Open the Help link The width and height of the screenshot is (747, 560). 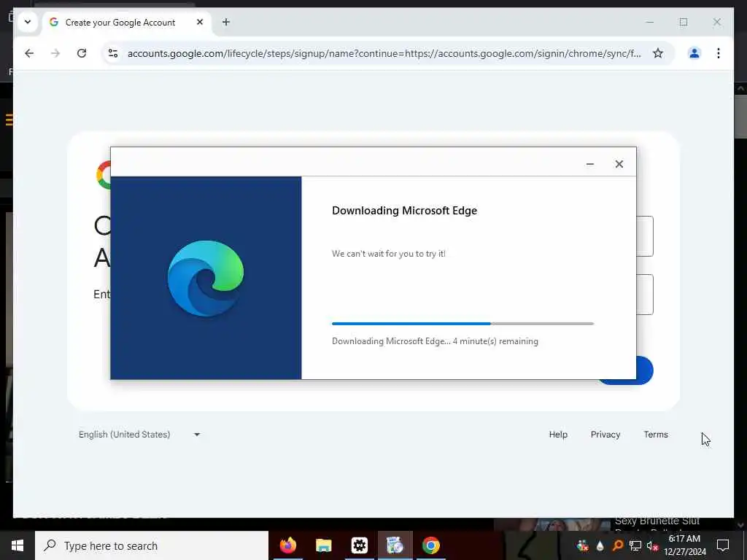pos(558,435)
